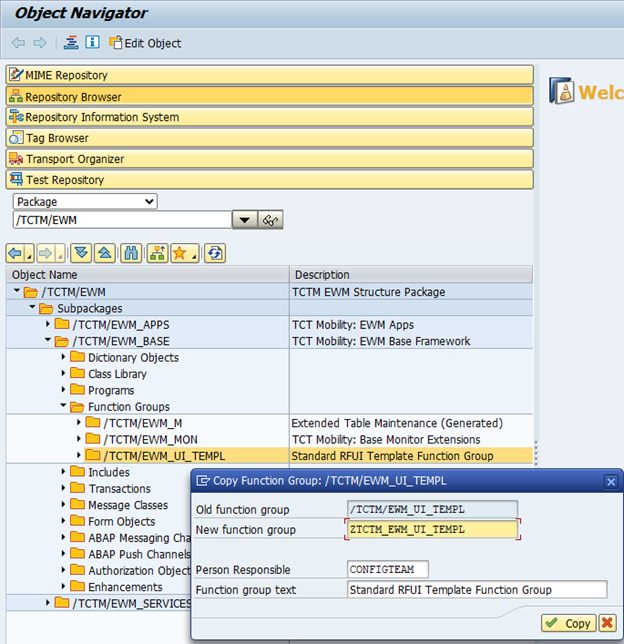
Task: Open the Package object type dropdown
Action: (x=84, y=201)
